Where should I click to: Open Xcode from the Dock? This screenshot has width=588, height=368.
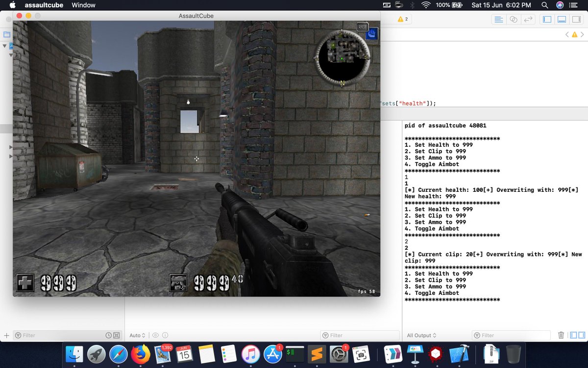459,354
